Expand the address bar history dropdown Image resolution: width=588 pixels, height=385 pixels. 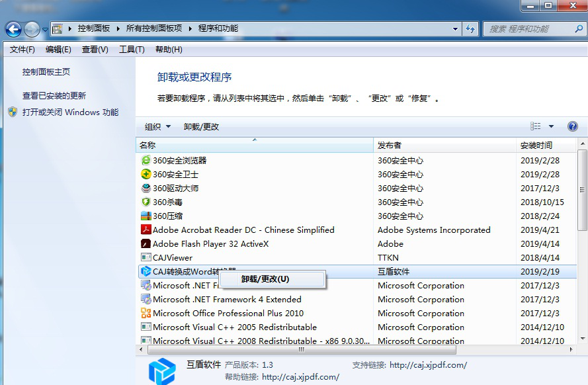455,28
